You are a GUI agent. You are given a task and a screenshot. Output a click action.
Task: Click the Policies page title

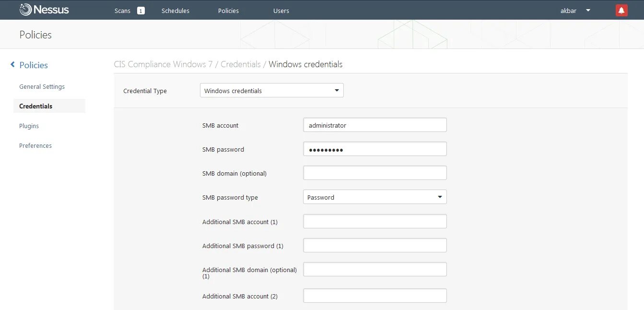click(35, 35)
